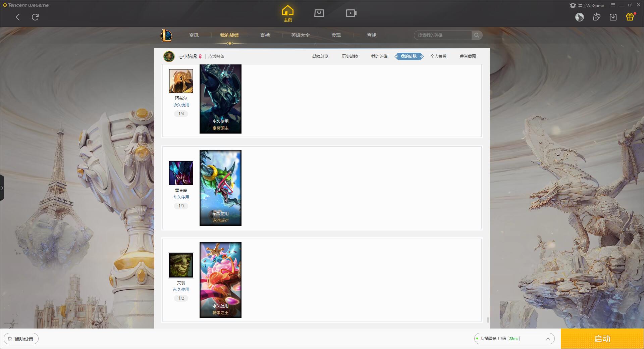644x349 pixels.
Task: Open the 直播 tab
Action: point(265,35)
